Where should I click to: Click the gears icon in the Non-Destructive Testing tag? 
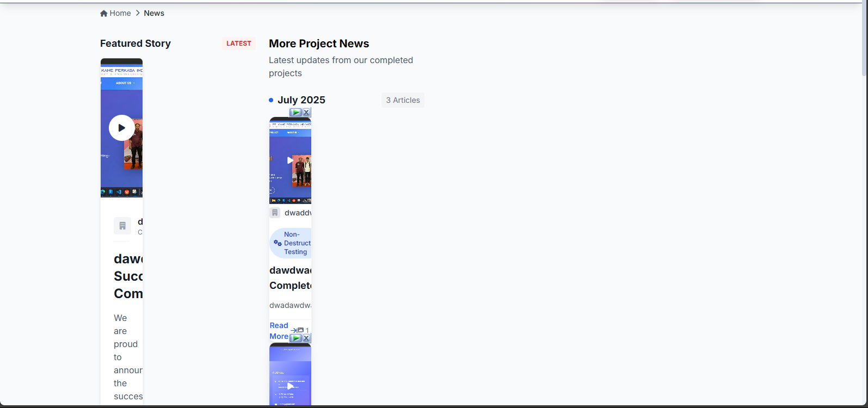pyautogui.click(x=278, y=243)
